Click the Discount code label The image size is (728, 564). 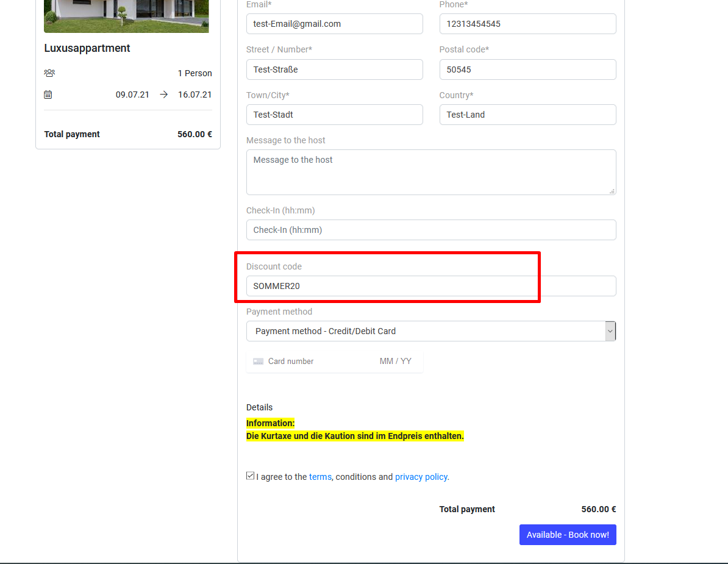pyautogui.click(x=274, y=266)
